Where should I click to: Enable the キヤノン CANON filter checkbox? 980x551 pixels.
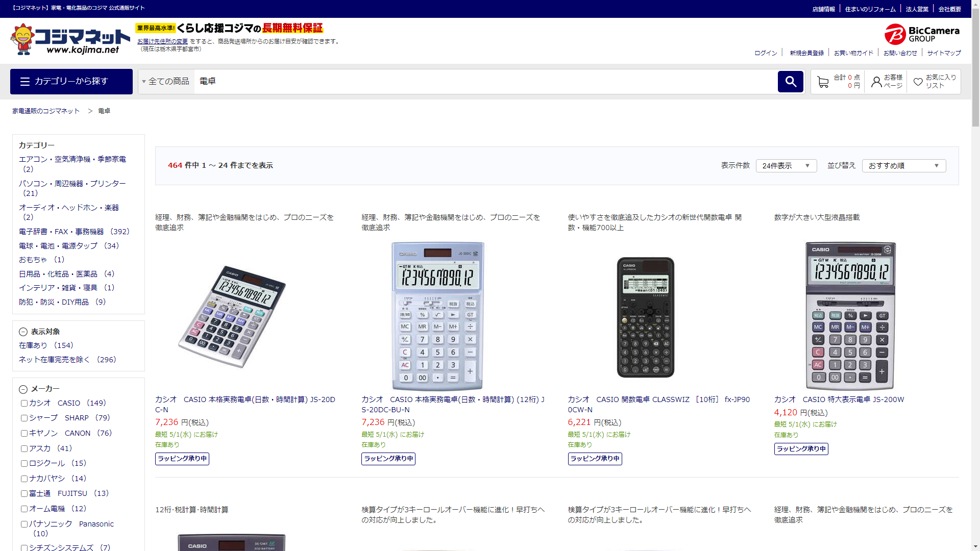point(24,433)
